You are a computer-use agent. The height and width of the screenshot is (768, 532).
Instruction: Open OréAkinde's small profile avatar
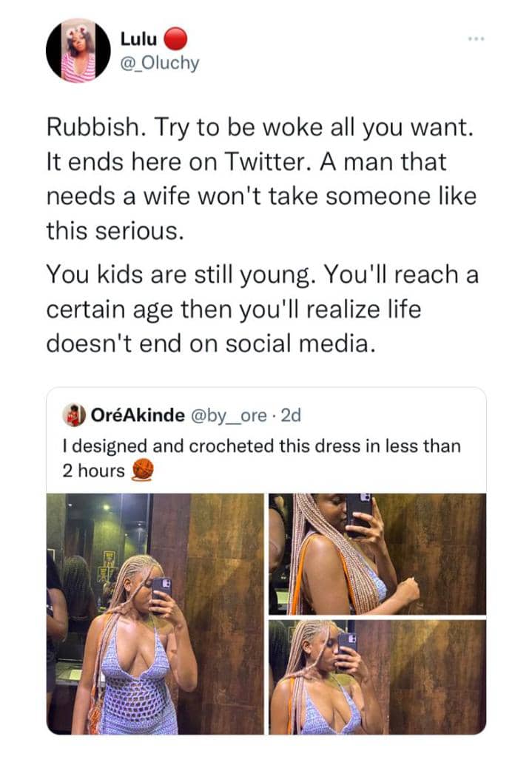click(x=73, y=415)
